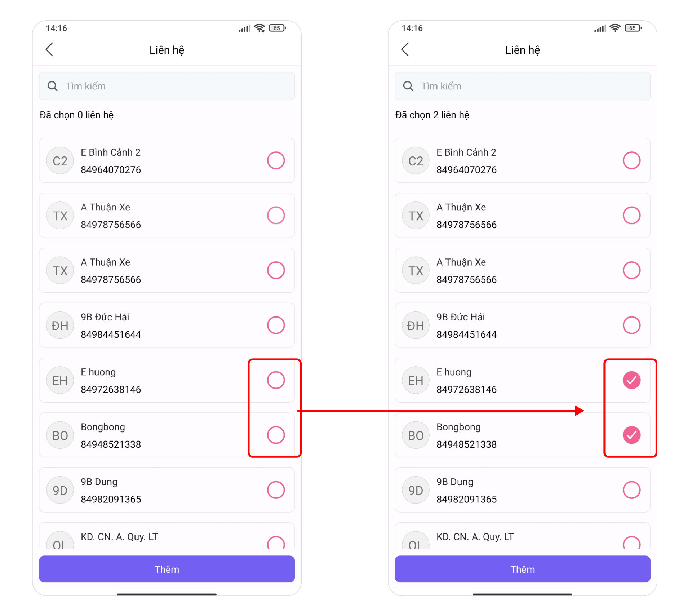Screen dimensions: 692x616
Task: Deselect checked E huong on right screen
Action: tap(632, 380)
